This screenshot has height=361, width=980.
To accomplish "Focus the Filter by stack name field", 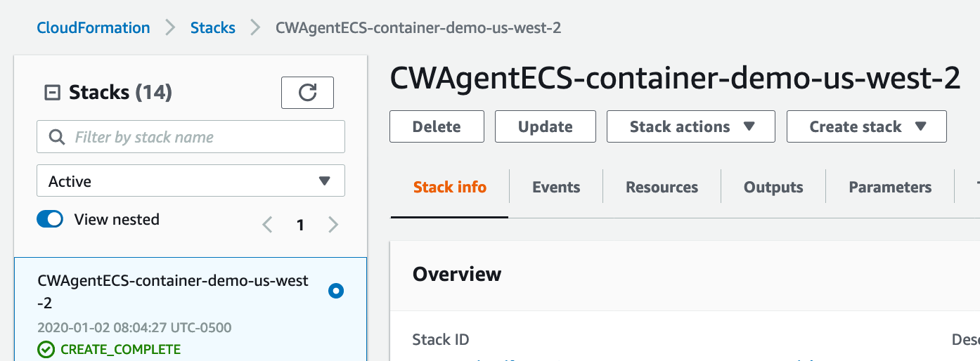I will point(191,137).
